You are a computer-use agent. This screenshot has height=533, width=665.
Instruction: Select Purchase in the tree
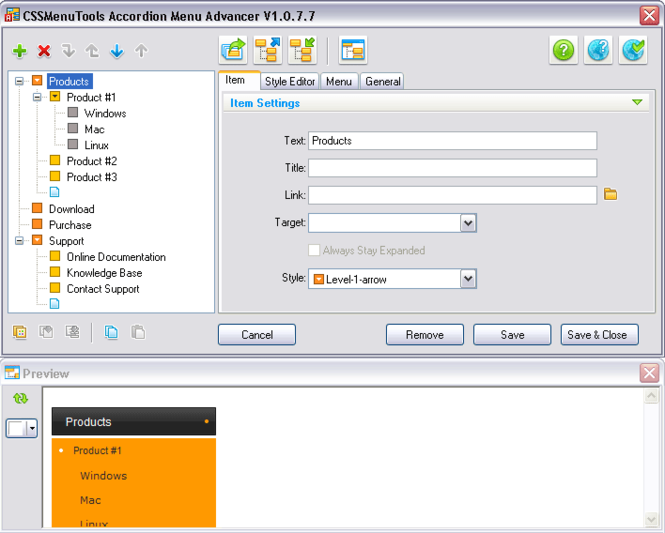pos(70,225)
